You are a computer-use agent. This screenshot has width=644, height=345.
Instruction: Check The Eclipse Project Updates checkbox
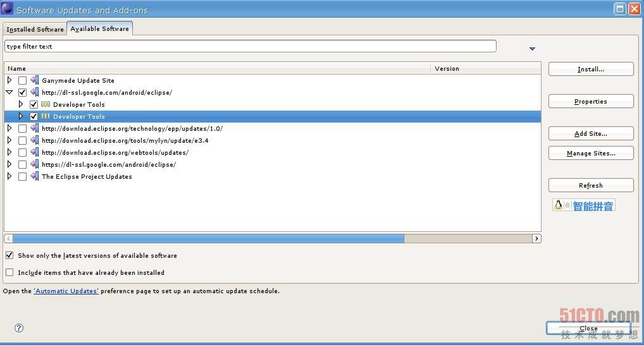coord(23,176)
